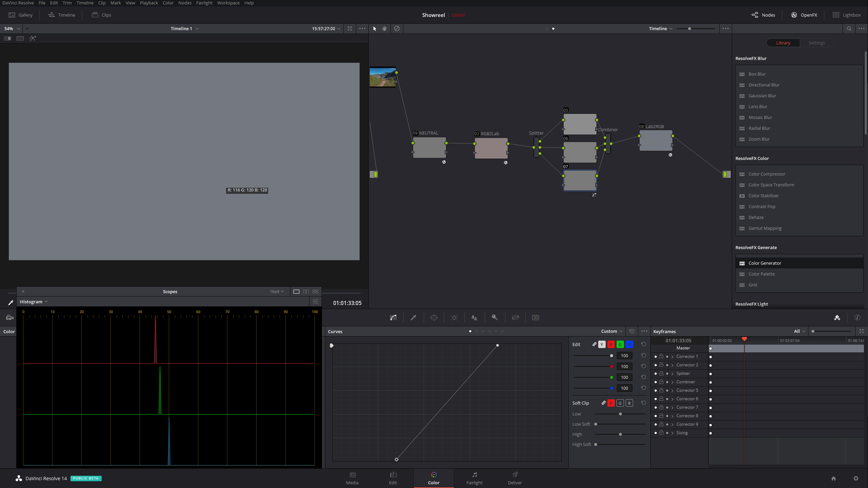This screenshot has height=488, width=868.
Task: Open the Color menu in menu bar
Action: [169, 3]
